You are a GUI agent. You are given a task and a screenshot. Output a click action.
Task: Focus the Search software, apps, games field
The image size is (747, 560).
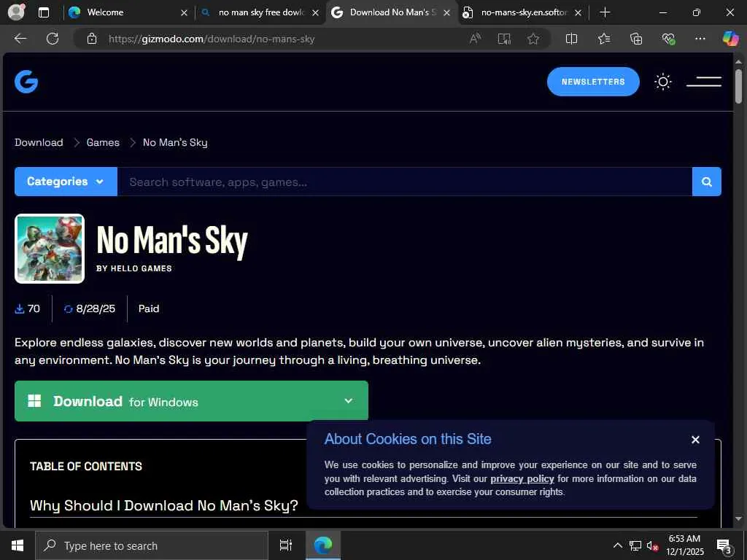click(404, 182)
